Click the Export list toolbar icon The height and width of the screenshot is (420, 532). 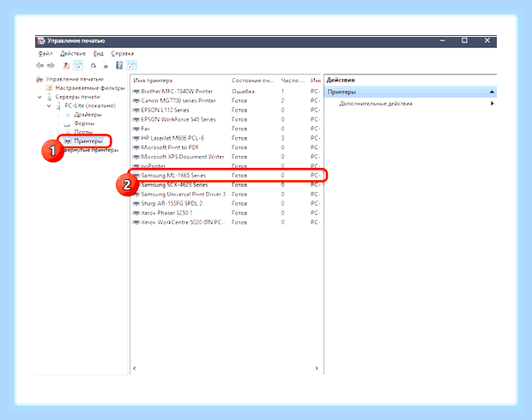[x=106, y=66]
